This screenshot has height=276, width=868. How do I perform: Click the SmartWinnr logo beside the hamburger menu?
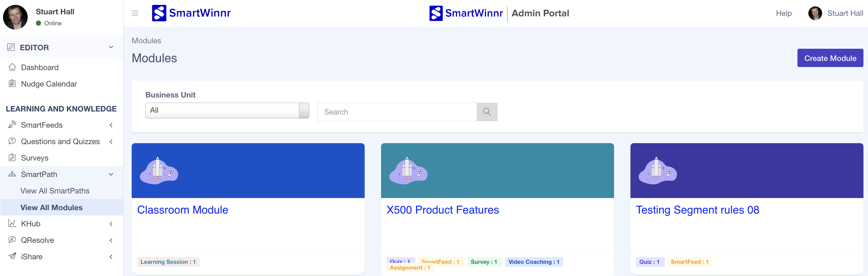(x=191, y=13)
